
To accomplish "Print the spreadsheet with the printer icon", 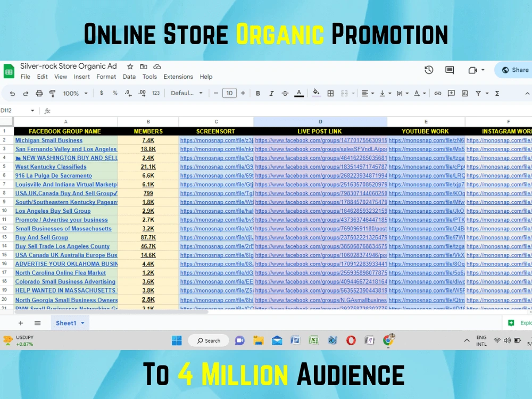I will [x=39, y=93].
